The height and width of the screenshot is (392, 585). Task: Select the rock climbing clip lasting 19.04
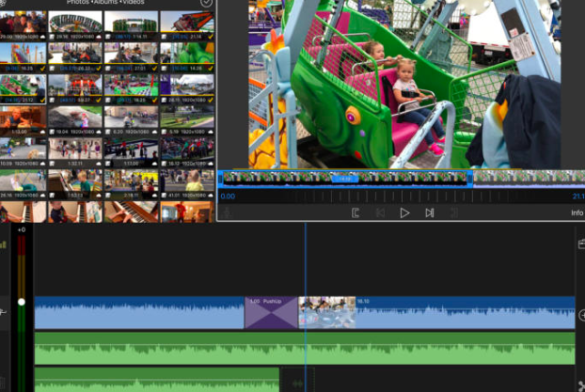[75, 120]
